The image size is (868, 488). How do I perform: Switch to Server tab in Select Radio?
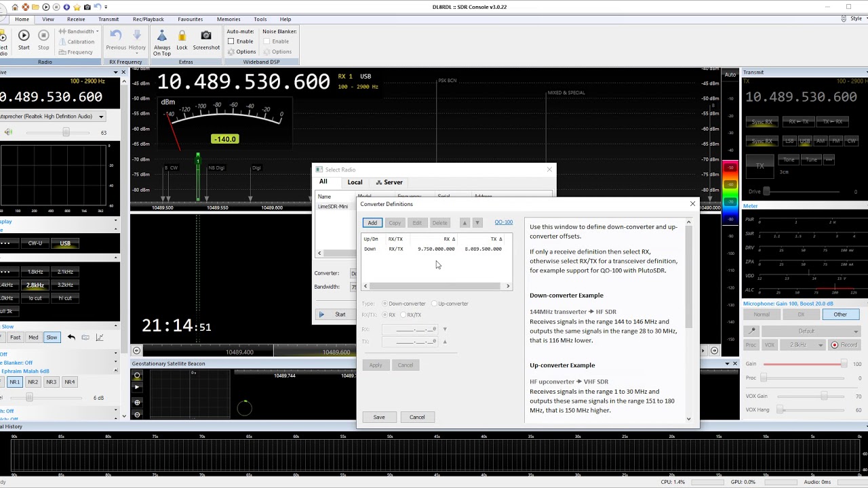pyautogui.click(x=389, y=182)
